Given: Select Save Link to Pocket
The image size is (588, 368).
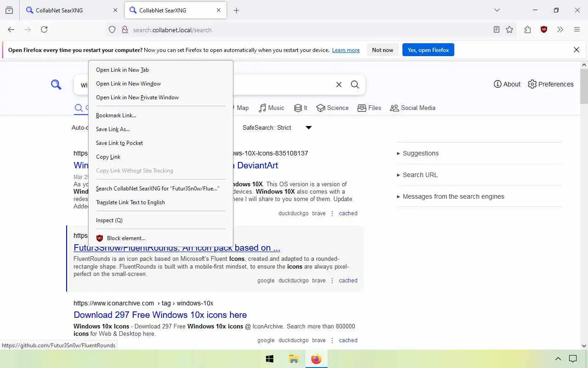Looking at the screenshot, I should tap(161, 143).
